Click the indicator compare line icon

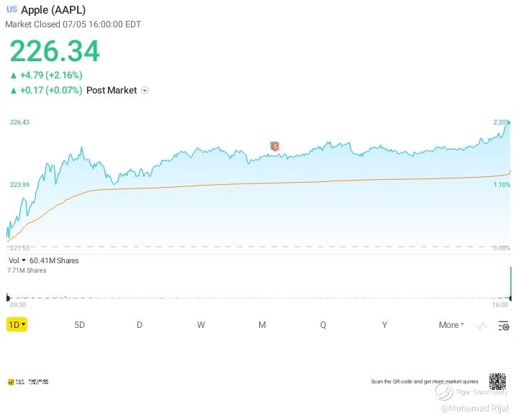pos(481,326)
